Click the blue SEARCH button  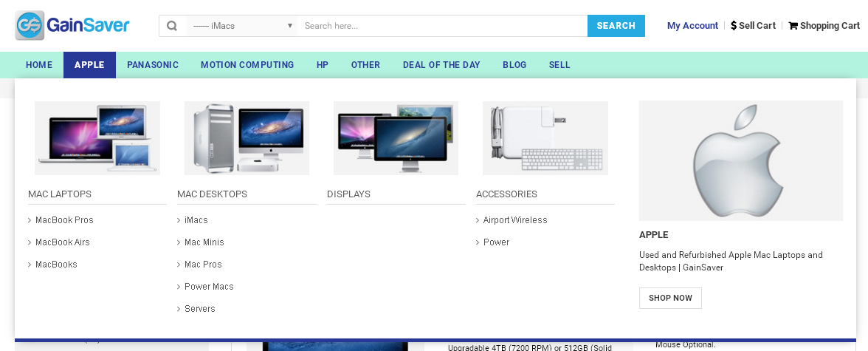pyautogui.click(x=616, y=26)
